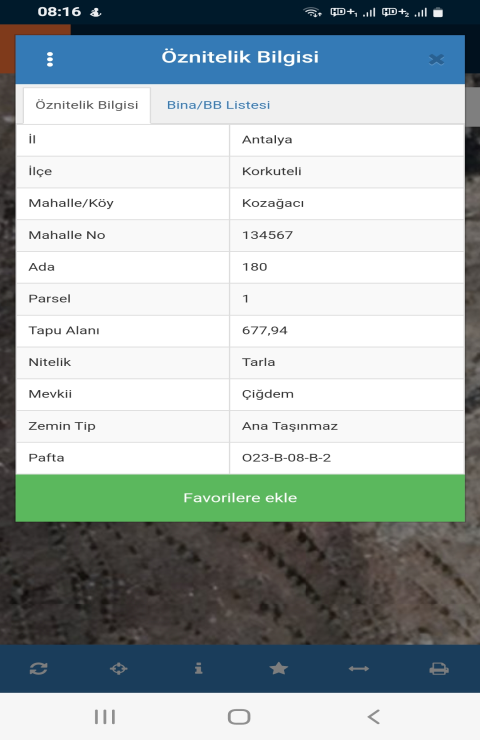Tap the İlçe value Korkuteli

click(271, 171)
